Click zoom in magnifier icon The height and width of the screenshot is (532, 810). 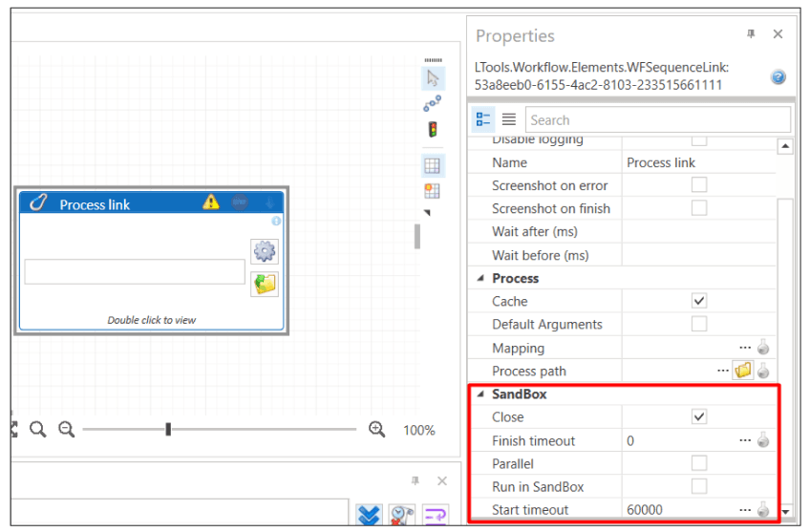[x=377, y=430]
